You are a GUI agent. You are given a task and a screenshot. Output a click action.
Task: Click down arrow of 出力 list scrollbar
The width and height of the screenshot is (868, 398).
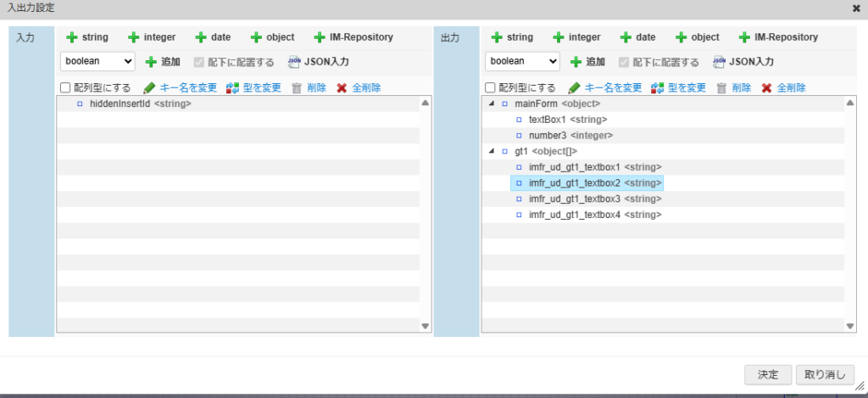coord(849,326)
